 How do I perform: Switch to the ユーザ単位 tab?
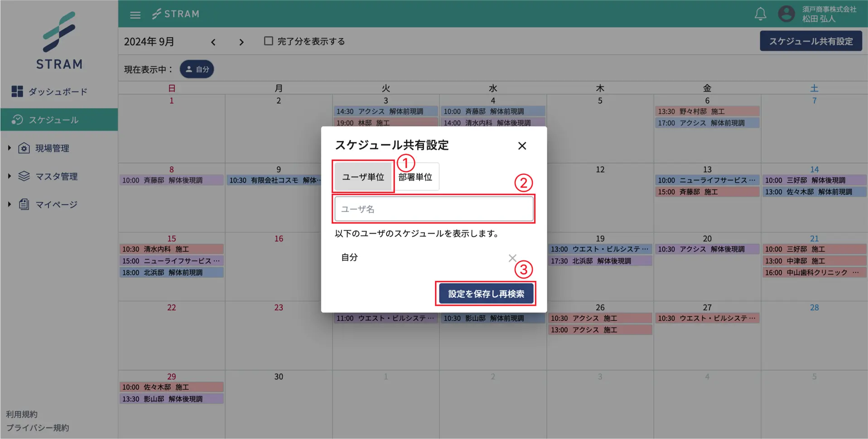click(363, 177)
